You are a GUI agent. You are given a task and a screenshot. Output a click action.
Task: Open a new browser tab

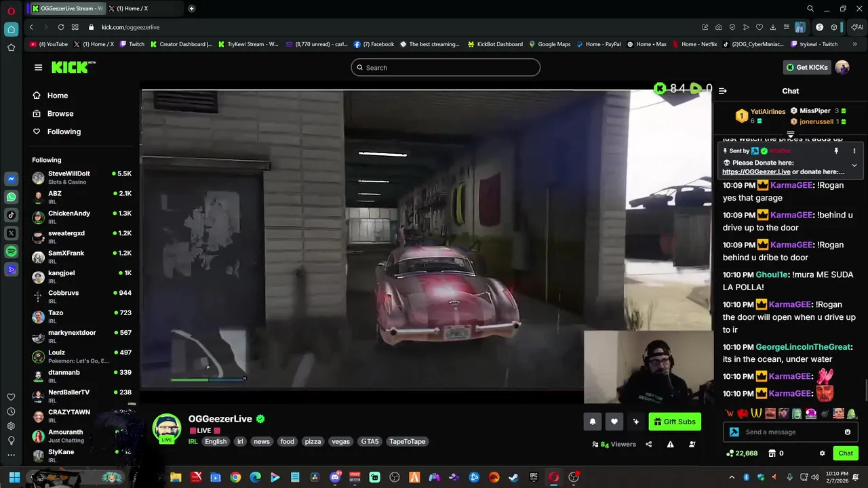coord(192,9)
